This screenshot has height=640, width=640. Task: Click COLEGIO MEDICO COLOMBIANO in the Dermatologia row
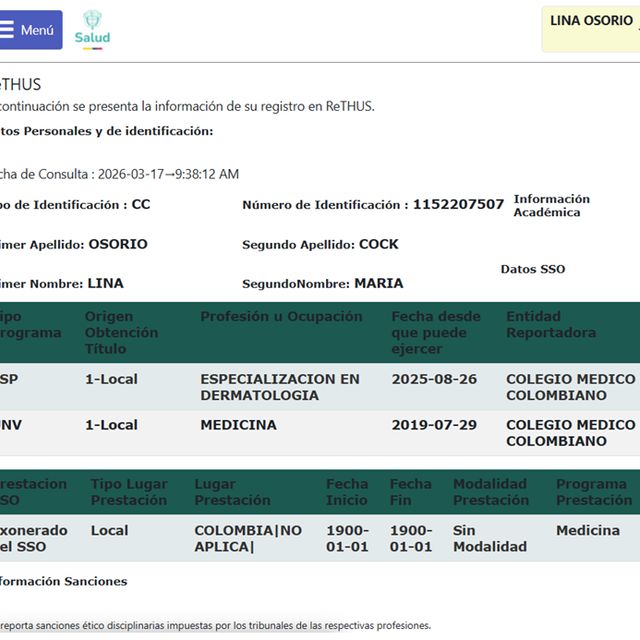pyautogui.click(x=571, y=387)
